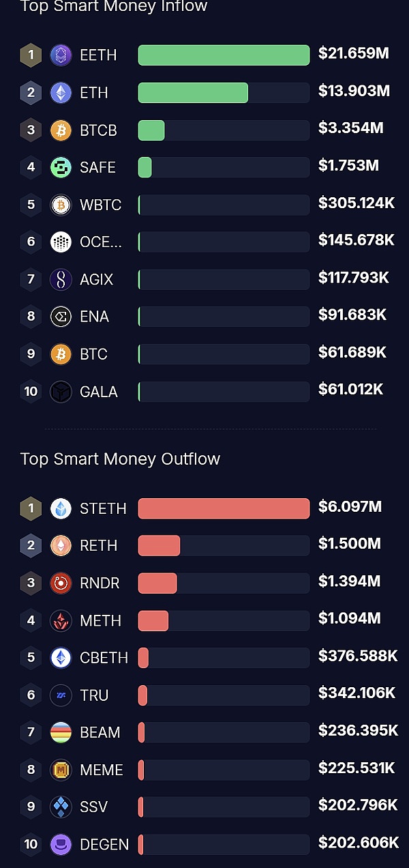Click the rank 1 badge for EETH

(31, 55)
